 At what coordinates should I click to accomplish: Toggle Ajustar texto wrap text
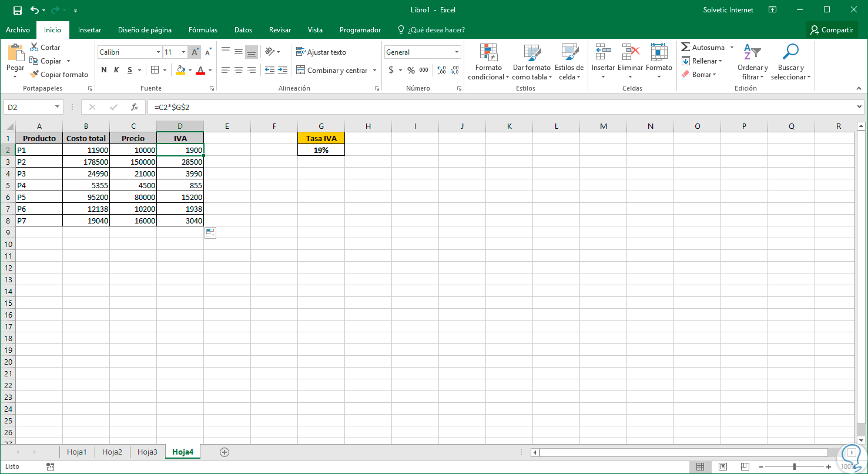[x=321, y=52]
